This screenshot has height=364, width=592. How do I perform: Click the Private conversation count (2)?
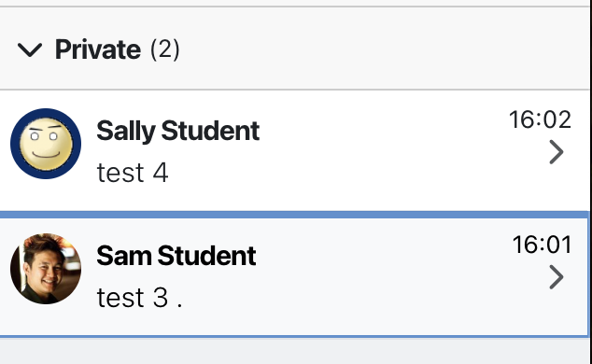tap(165, 49)
